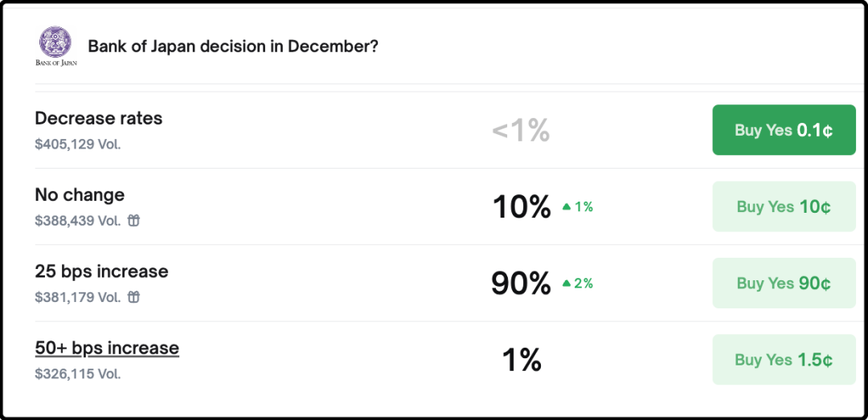Click the 1% probability for 50+ bps increase
The image size is (868, 420).
tap(522, 360)
